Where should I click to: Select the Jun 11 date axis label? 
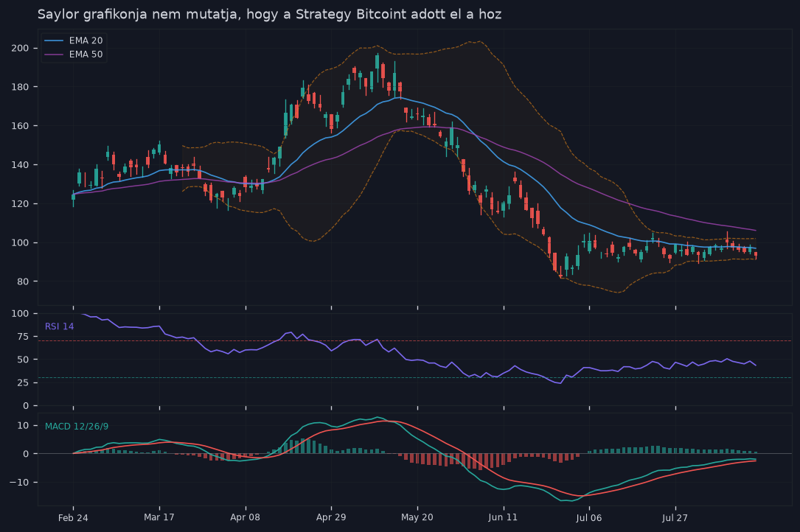click(503, 517)
